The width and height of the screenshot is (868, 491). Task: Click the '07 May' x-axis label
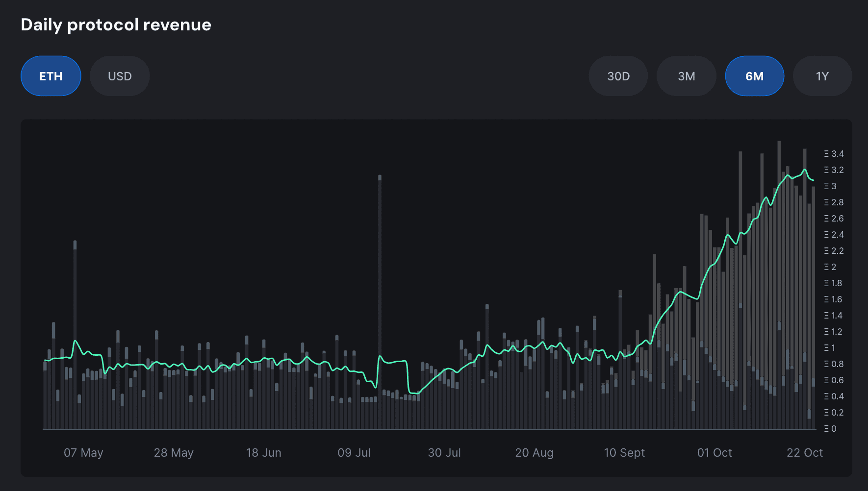pyautogui.click(x=83, y=453)
